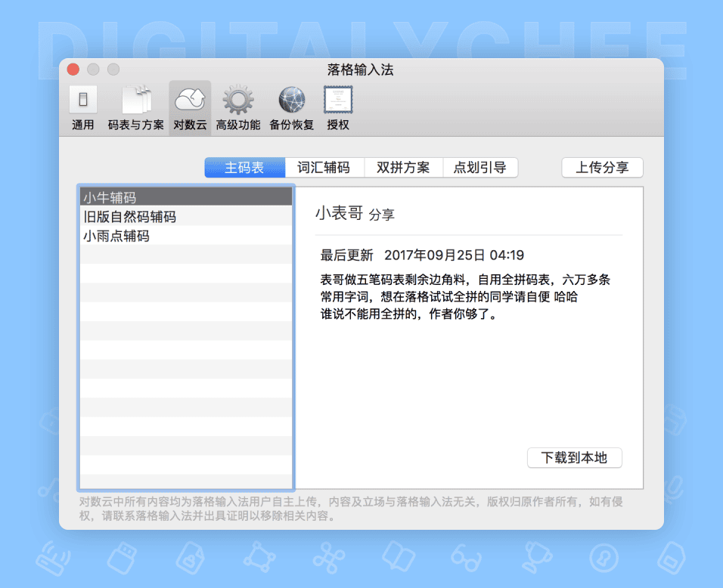
Task: Click the copyright notice starting 对数云中所有内容
Action: [x=351, y=509]
